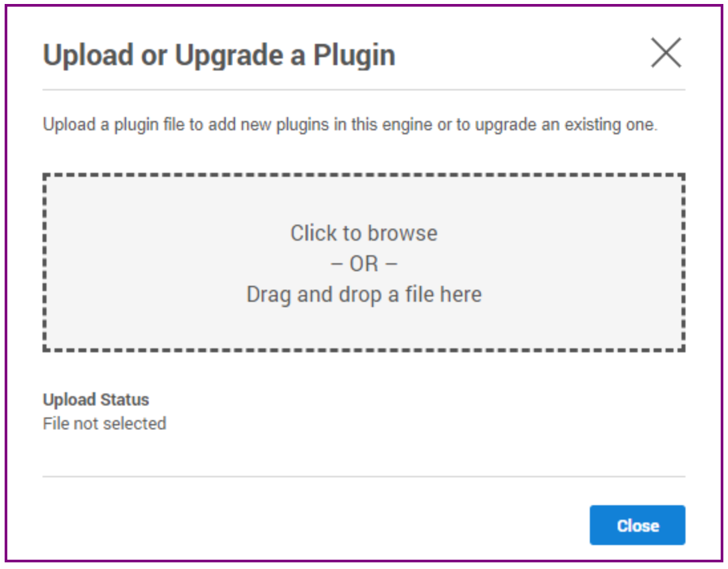Image resolution: width=728 pixels, height=569 pixels.
Task: Click the word "engine" in the description
Action: pos(410,125)
